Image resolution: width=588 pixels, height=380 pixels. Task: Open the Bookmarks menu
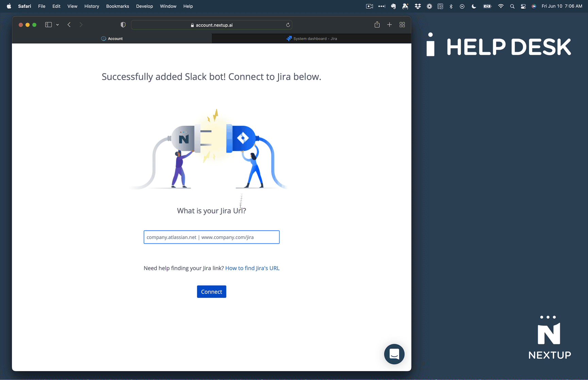click(117, 6)
